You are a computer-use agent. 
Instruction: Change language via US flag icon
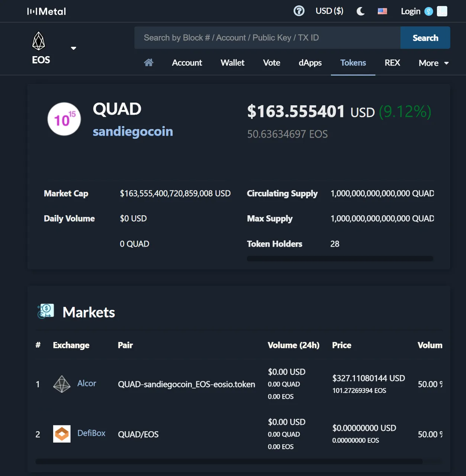pos(382,11)
